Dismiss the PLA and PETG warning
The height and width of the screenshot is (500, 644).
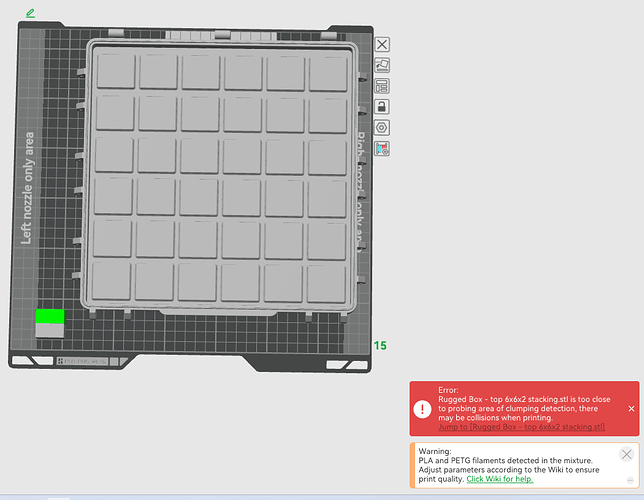click(626, 454)
